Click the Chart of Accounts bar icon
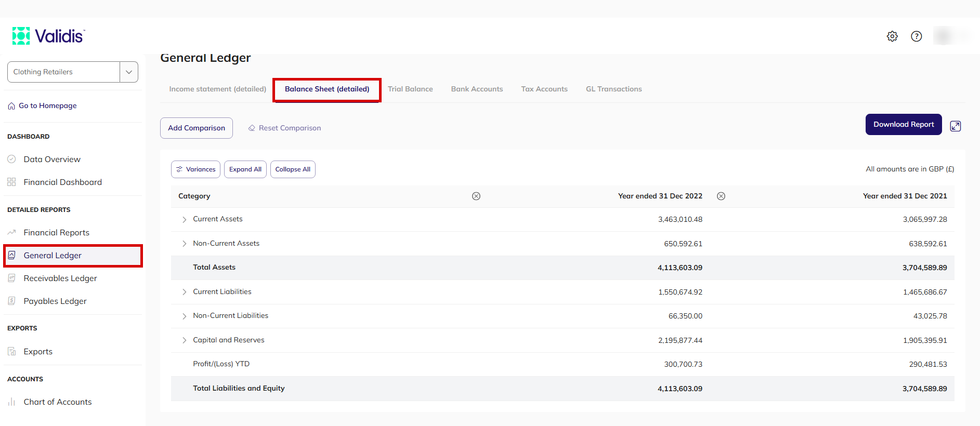This screenshot has height=426, width=980. [11, 402]
